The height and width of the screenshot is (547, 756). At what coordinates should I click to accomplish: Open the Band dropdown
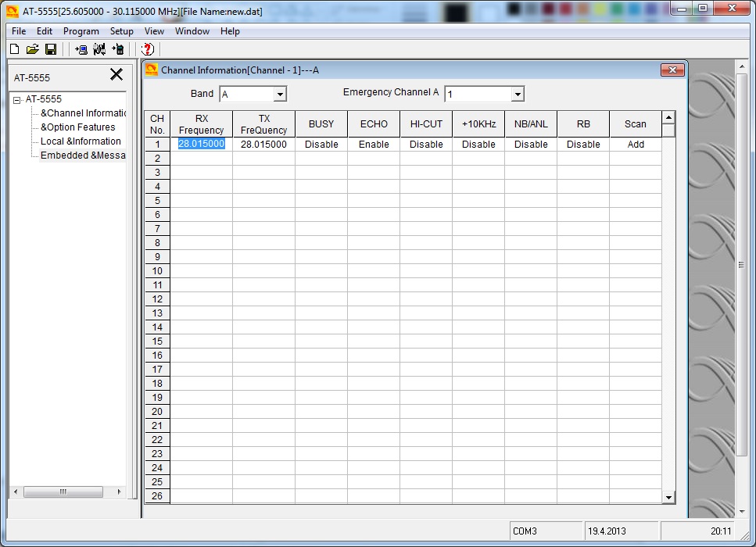[x=280, y=95]
